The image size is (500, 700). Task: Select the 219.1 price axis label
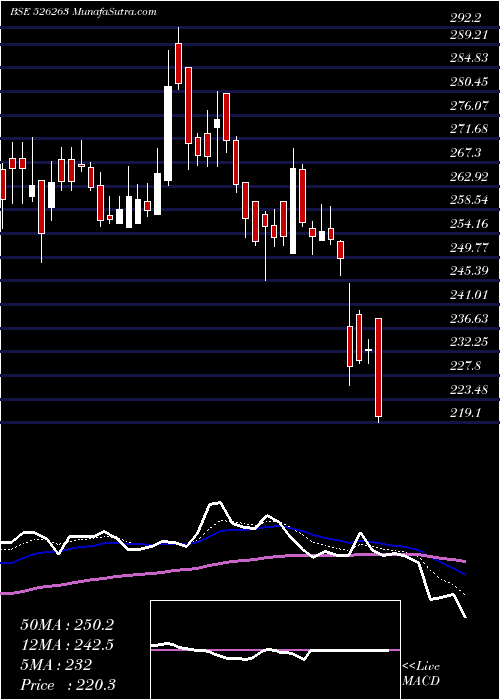tap(466, 413)
